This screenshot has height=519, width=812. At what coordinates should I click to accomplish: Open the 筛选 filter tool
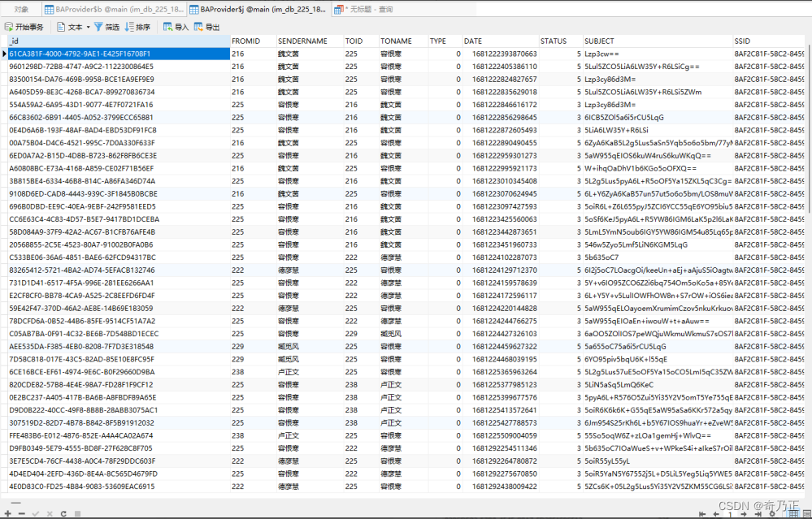(106, 27)
